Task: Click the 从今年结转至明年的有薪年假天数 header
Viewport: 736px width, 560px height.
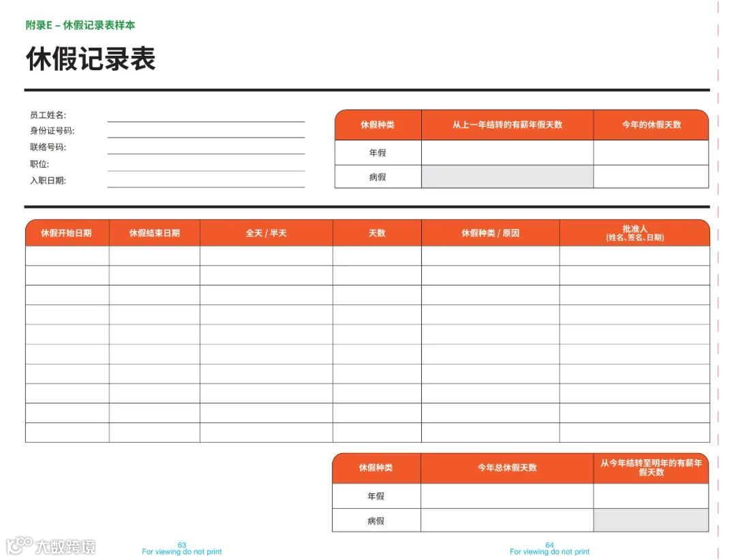Action: 651,467
